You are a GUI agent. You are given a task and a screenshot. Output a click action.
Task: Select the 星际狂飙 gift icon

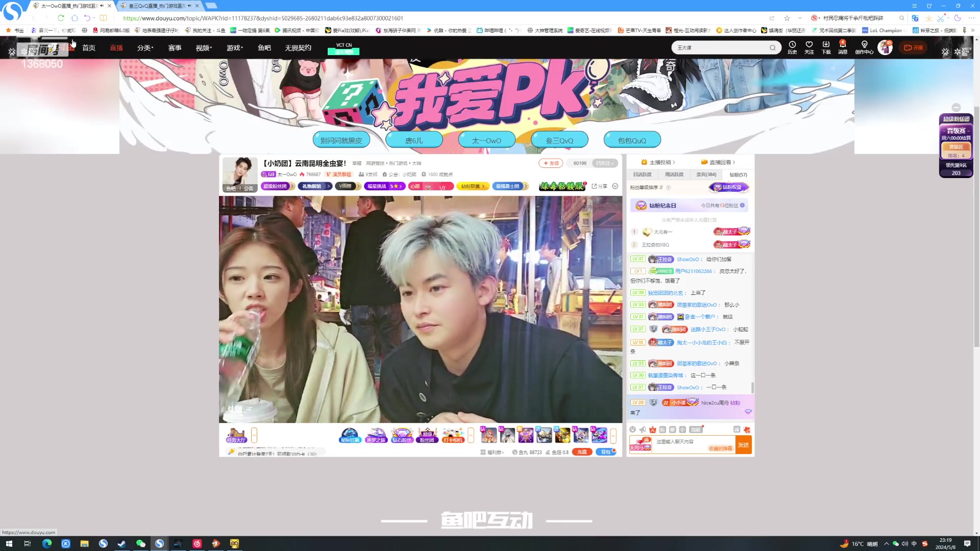click(x=350, y=435)
